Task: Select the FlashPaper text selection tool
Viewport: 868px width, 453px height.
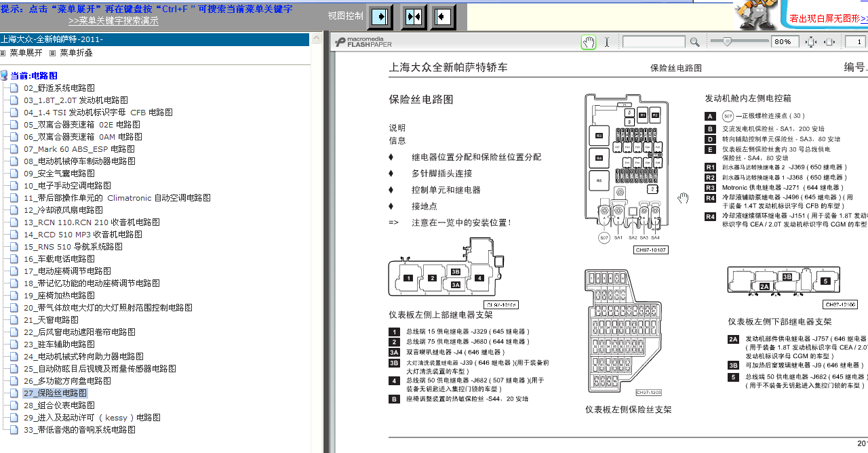Action: [607, 42]
